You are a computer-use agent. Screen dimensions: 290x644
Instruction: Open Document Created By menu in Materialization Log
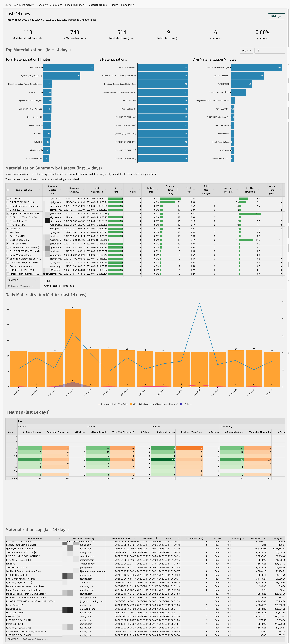103,539
